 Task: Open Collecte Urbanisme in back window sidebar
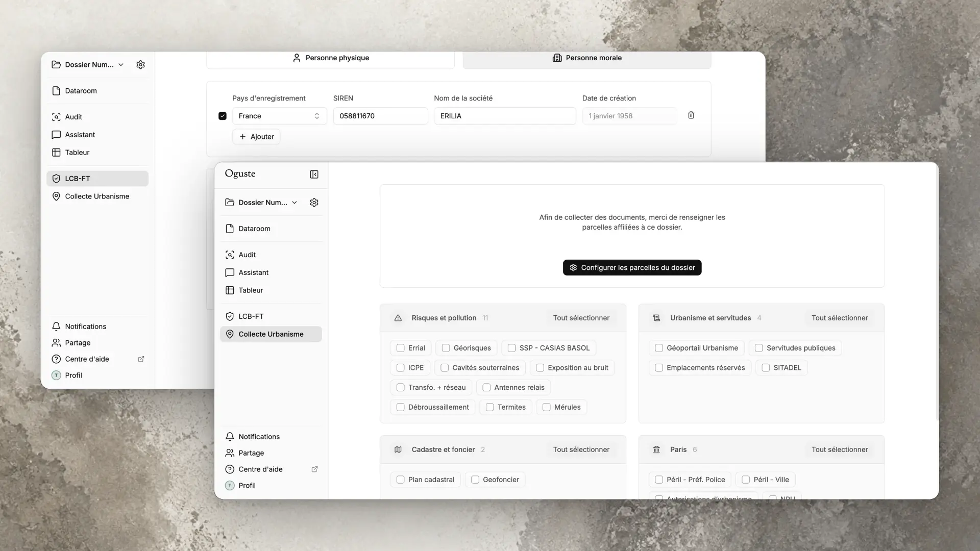[97, 196]
